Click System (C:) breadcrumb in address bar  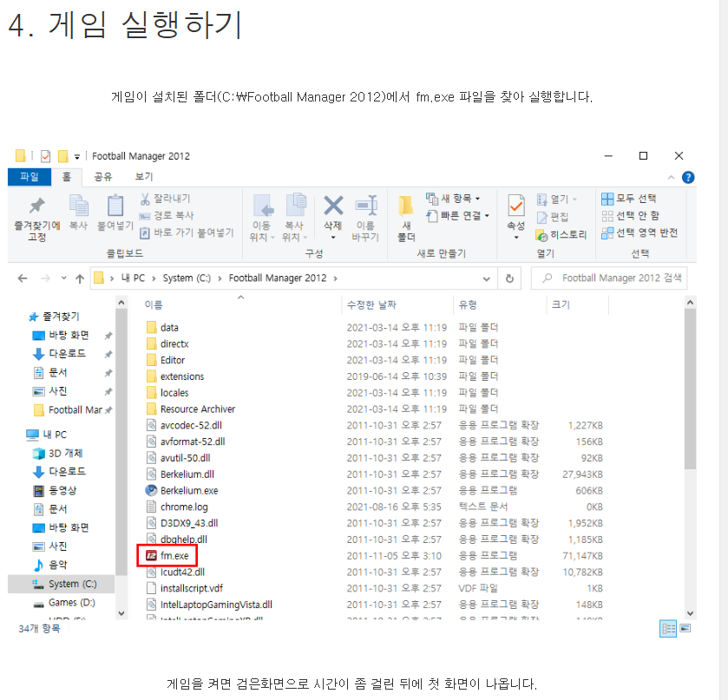point(187,278)
